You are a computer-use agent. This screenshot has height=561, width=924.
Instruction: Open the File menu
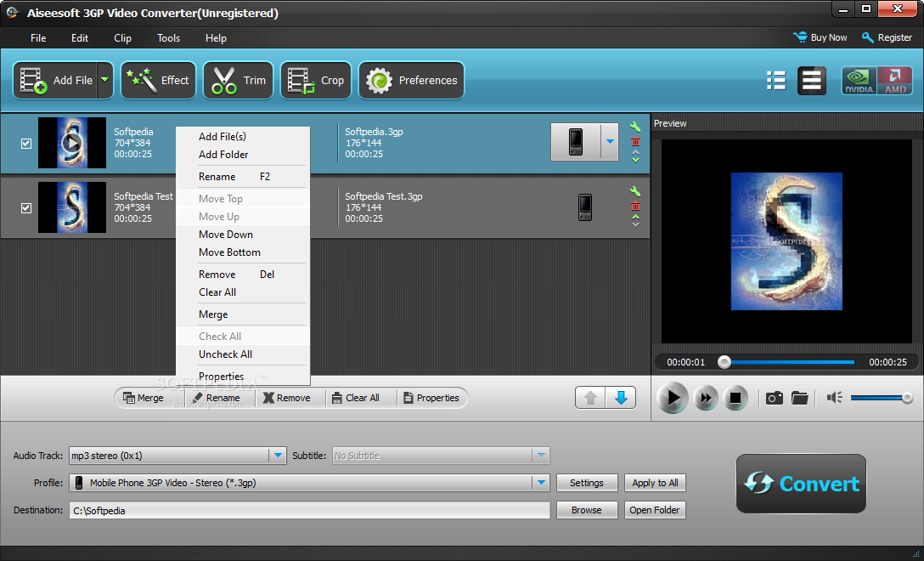(x=38, y=37)
